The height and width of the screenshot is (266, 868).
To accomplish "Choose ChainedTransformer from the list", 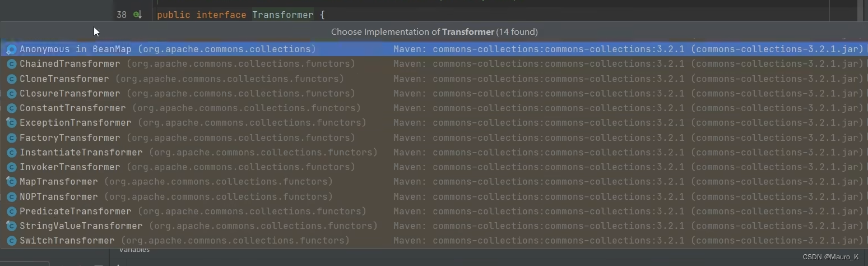I will pos(434,64).
